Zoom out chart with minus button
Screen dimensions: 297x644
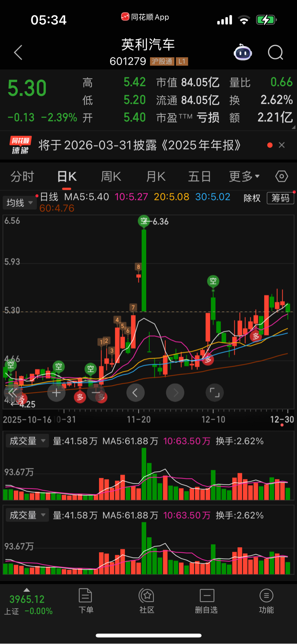click(x=96, y=393)
